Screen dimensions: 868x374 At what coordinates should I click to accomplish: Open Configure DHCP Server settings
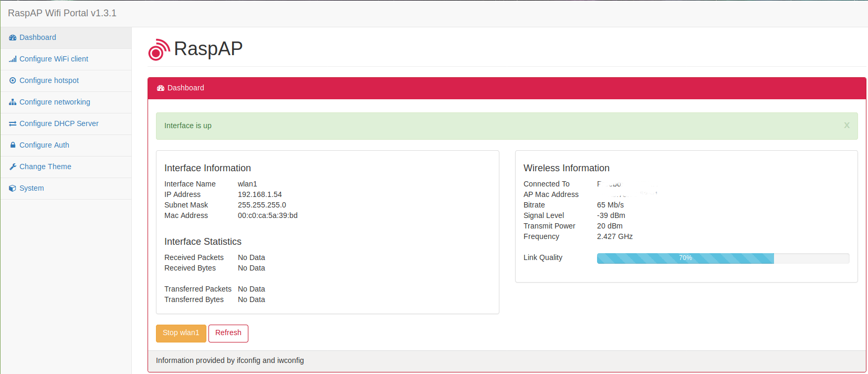[66, 124]
